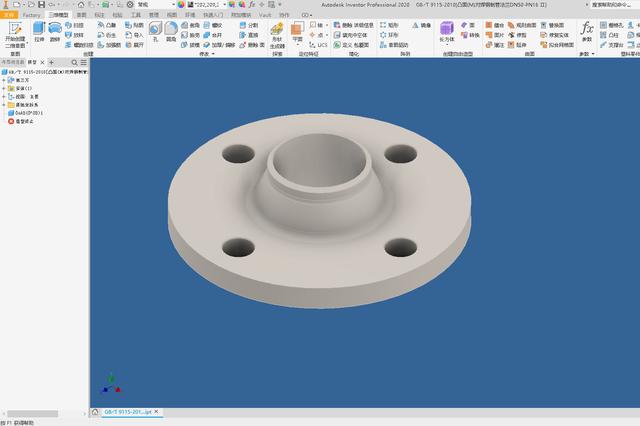
Task: Click the browser horizontal scrollbar
Action: pos(33,414)
